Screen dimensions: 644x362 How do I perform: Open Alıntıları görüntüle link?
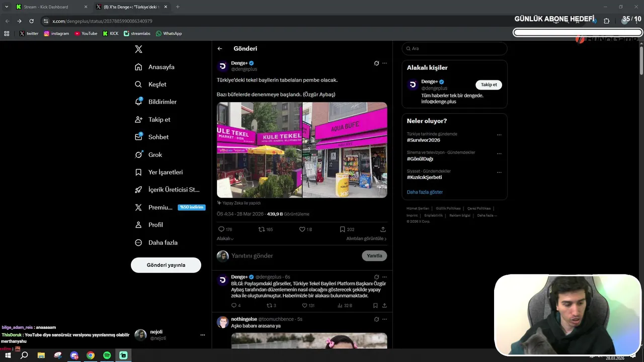(x=366, y=239)
